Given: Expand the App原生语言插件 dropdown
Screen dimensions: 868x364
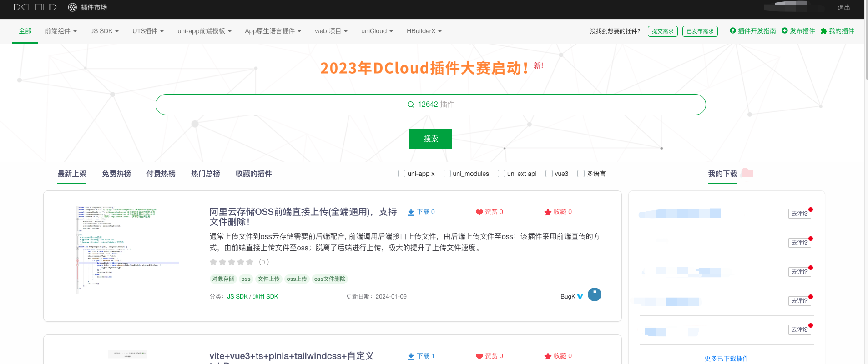Looking at the screenshot, I should coord(273,31).
